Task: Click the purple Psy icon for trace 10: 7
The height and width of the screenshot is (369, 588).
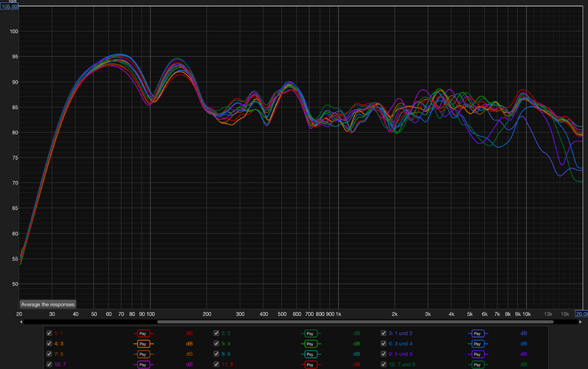Action: point(143,365)
